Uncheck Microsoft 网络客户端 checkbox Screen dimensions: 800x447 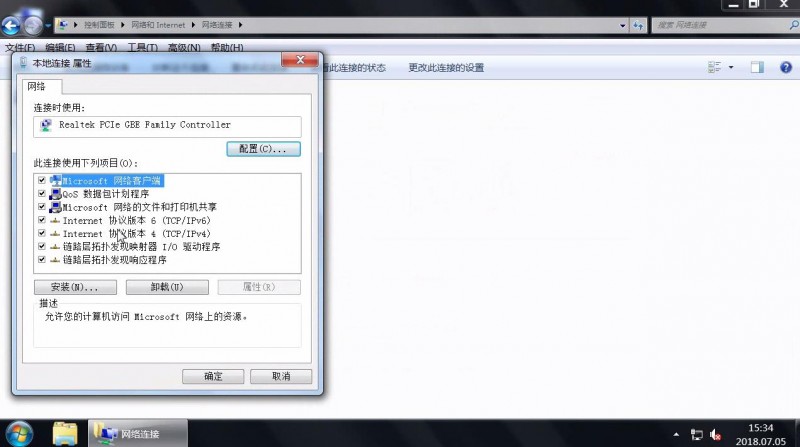42,180
